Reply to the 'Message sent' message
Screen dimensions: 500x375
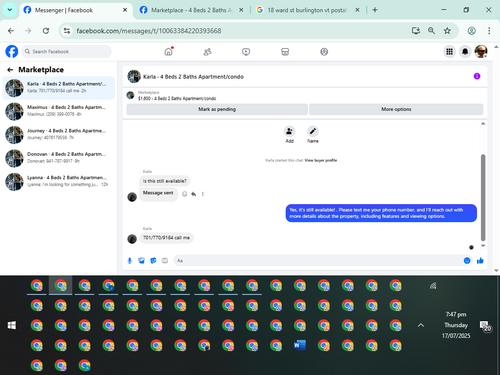coord(194,194)
